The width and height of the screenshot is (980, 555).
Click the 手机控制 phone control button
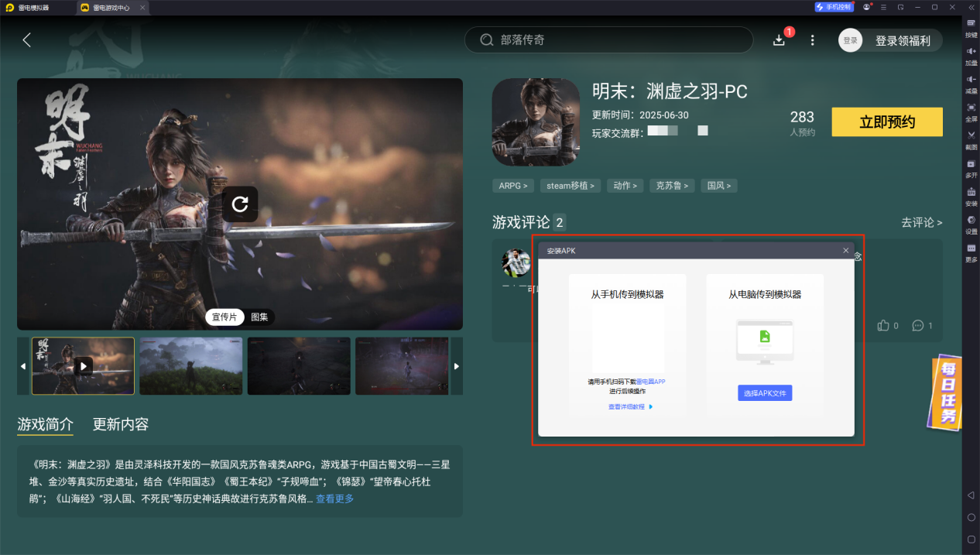coord(833,7)
